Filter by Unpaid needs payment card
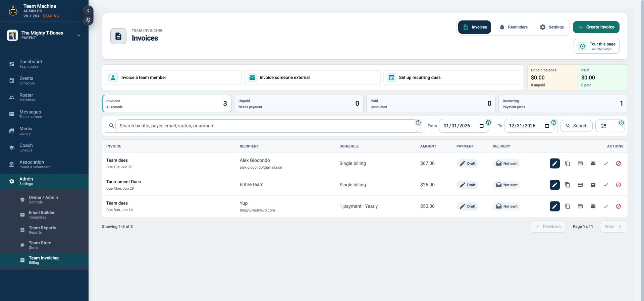Screen dimensions: 644x301 [x=299, y=104]
